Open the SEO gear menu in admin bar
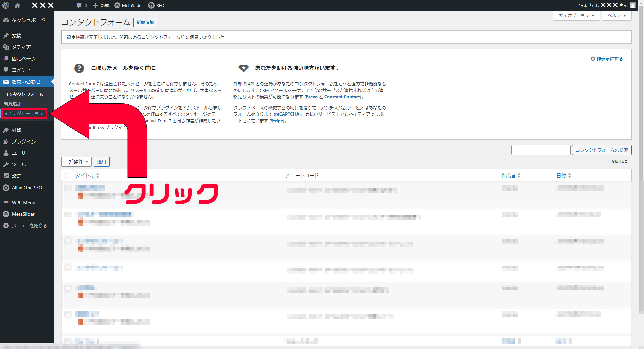This screenshot has height=349, width=644. [156, 5]
